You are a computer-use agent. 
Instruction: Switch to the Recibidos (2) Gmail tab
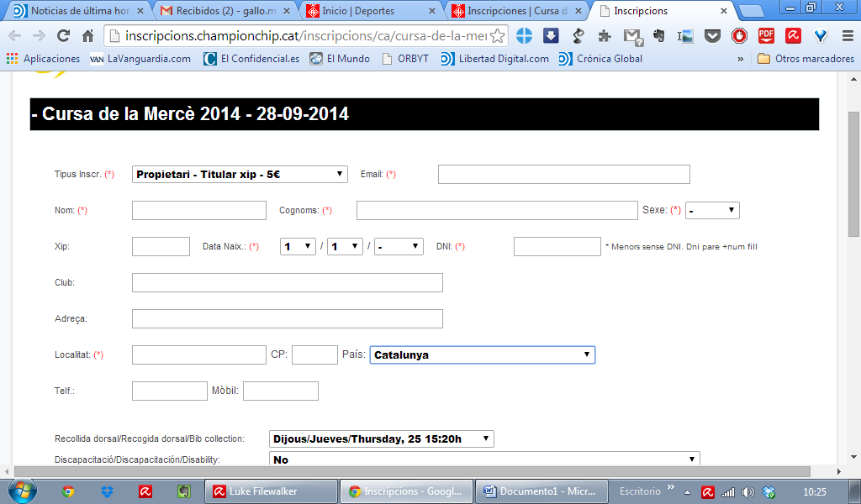click(x=223, y=12)
